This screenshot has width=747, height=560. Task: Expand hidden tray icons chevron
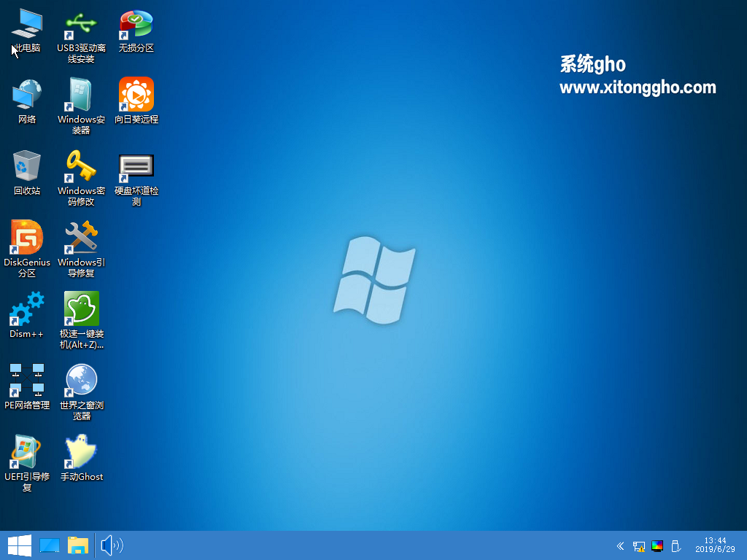pyautogui.click(x=620, y=545)
